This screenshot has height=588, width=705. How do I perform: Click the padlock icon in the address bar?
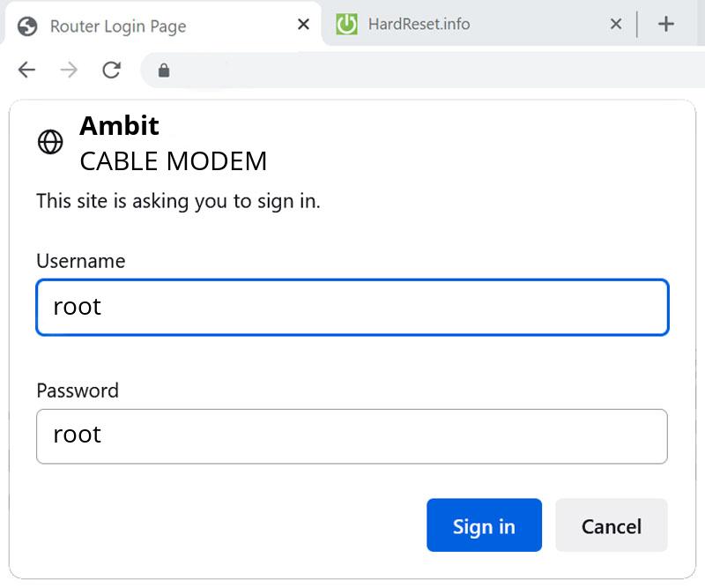click(x=164, y=70)
